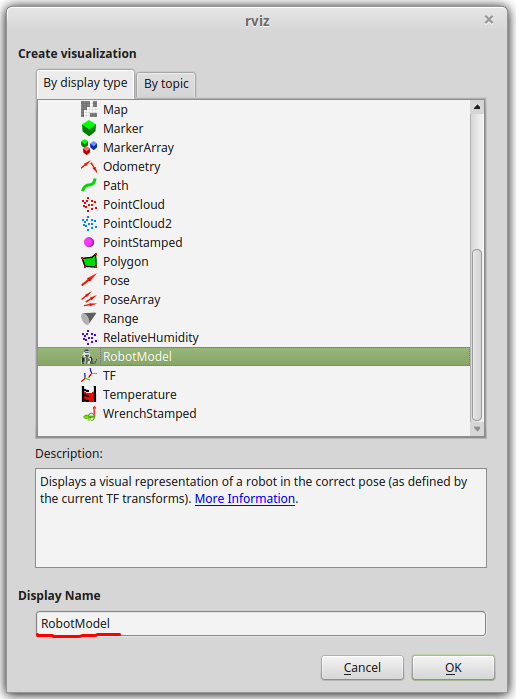Select the red PointCloud dots icon
This screenshot has height=699, width=516.
pos(89,204)
